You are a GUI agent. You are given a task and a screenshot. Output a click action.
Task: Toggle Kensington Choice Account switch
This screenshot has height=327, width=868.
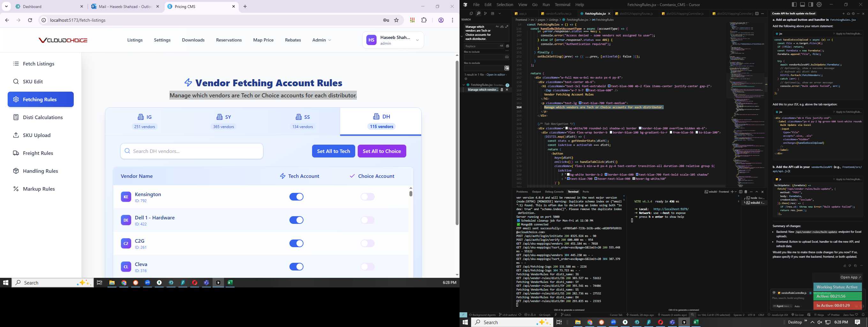click(x=368, y=197)
